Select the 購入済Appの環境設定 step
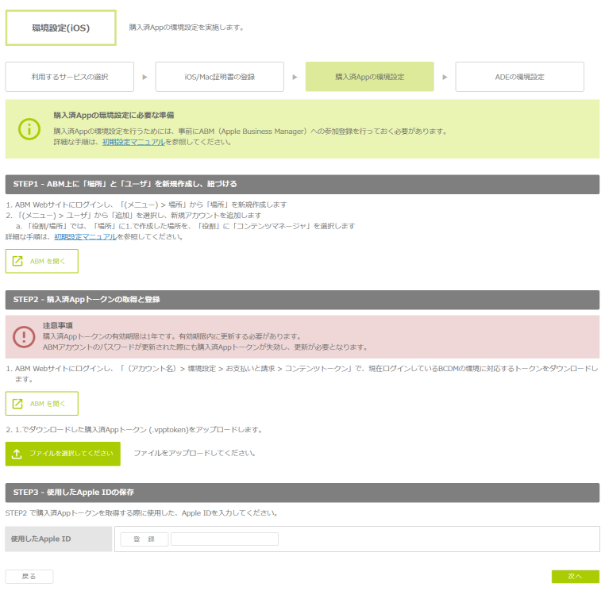 (x=369, y=76)
